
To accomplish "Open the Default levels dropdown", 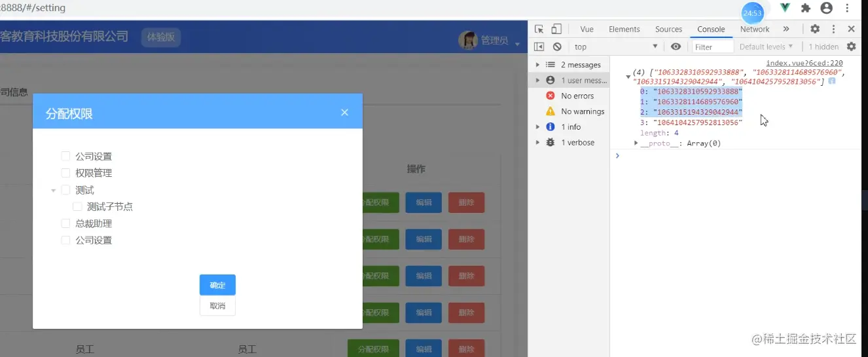I will pos(766,47).
